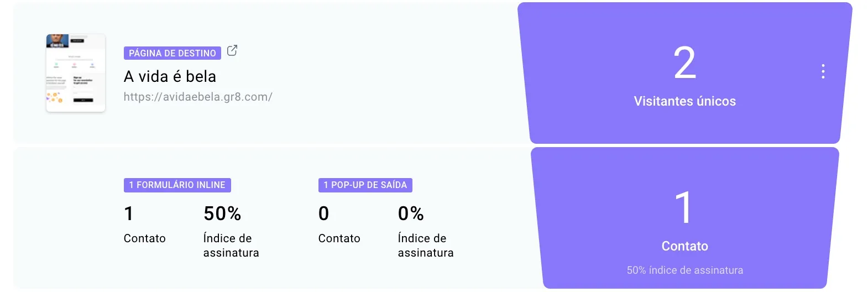Click the large 1 in Contato funnel
The image size is (868, 292).
tap(684, 207)
